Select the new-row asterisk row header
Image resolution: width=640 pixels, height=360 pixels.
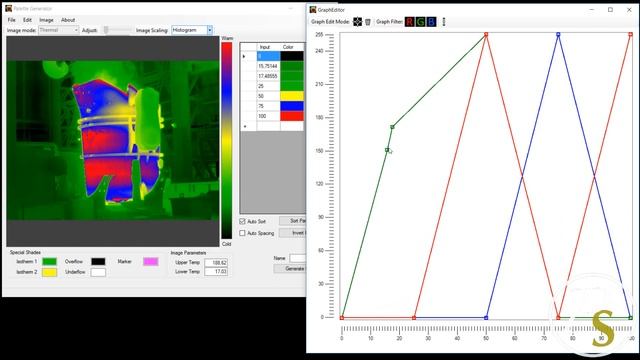(248, 127)
